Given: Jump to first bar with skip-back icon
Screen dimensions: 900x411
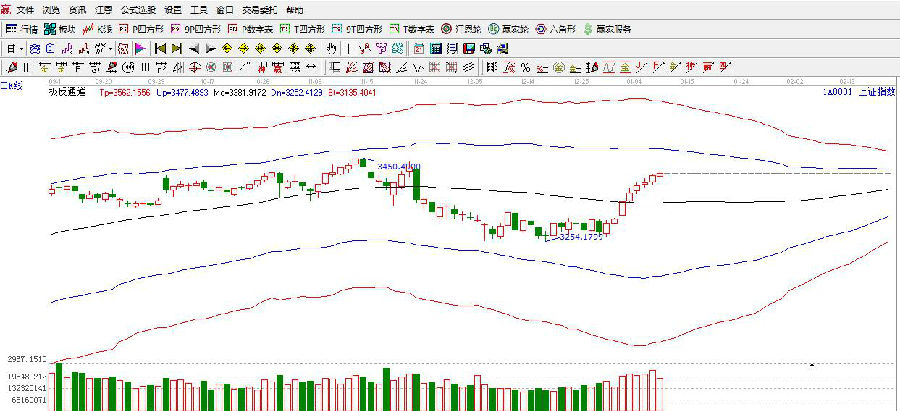Looking at the screenshot, I should click(x=159, y=48).
